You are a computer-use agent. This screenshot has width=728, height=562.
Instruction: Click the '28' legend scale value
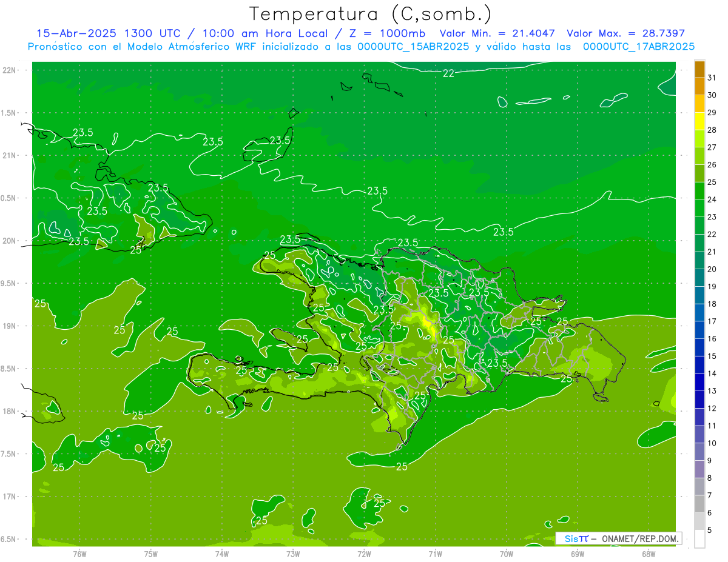click(712, 130)
